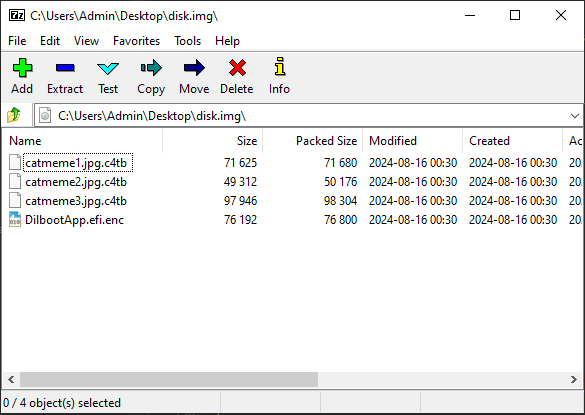Maximize the 7-Zip window
585x415 pixels.
click(x=515, y=15)
